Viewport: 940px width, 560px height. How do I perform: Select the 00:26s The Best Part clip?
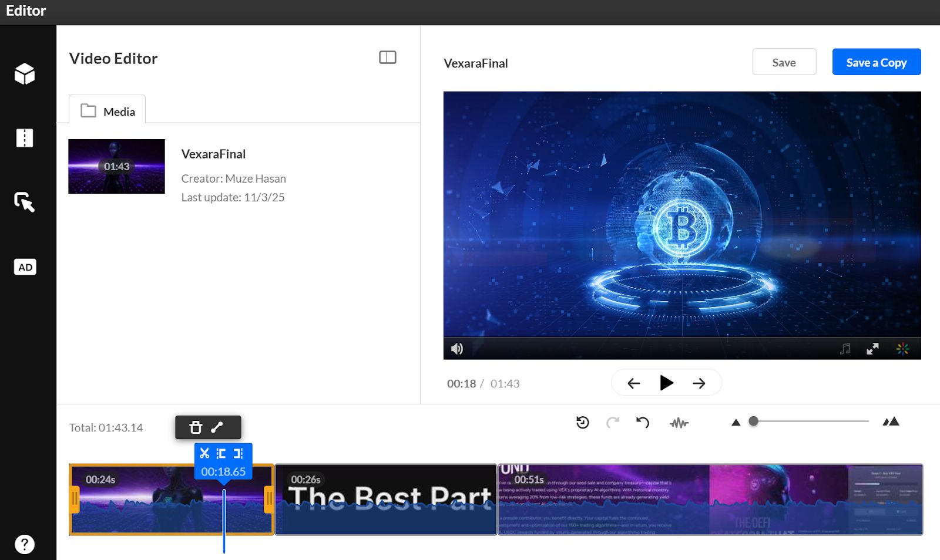pos(386,500)
